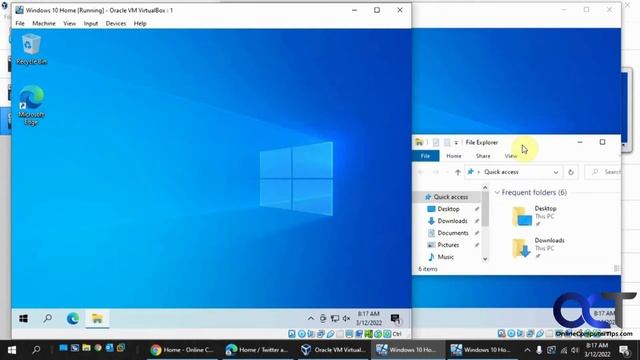Expand host system tray hidden icons chevron
640x360 pixels.
coord(527,350)
